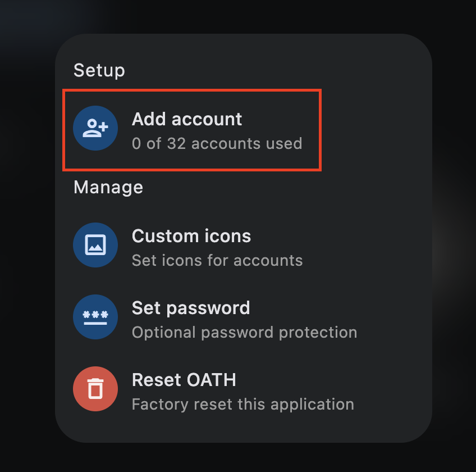Screen dimensions: 476x472
Task: Click the 'Factory reset this application' subtitle
Action: click(243, 405)
